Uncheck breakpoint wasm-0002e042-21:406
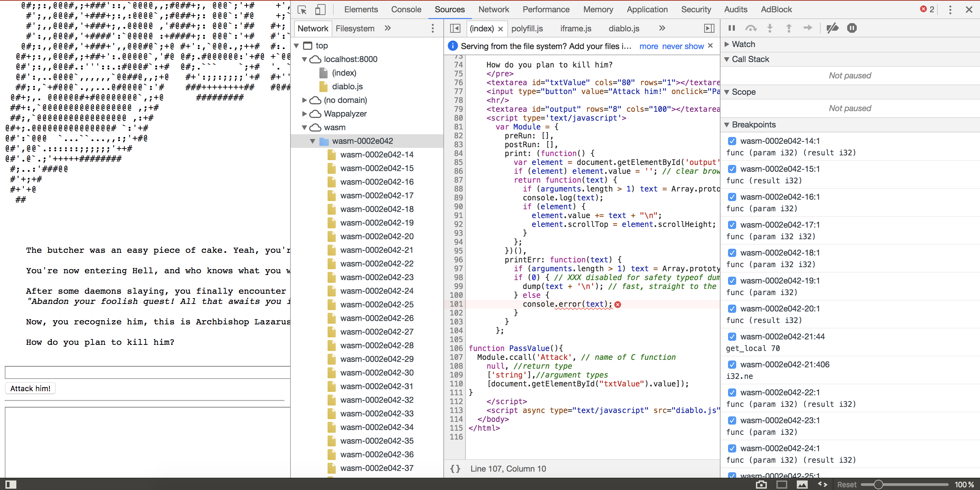The width and height of the screenshot is (980, 490). coord(731,364)
